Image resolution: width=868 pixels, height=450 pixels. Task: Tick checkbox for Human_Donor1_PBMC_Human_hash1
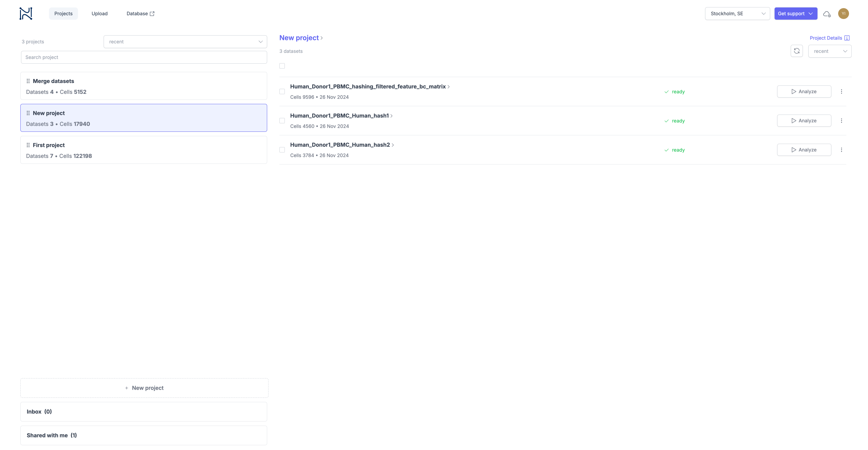coord(282,121)
